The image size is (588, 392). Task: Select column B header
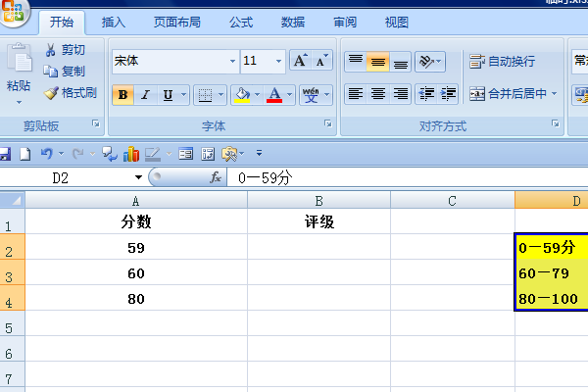318,201
